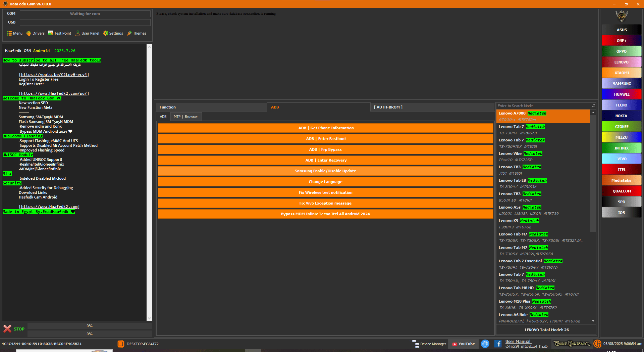Image resolution: width=644 pixels, height=352 pixels.
Task: Select the SAMSUNG brand button
Action: [622, 84]
